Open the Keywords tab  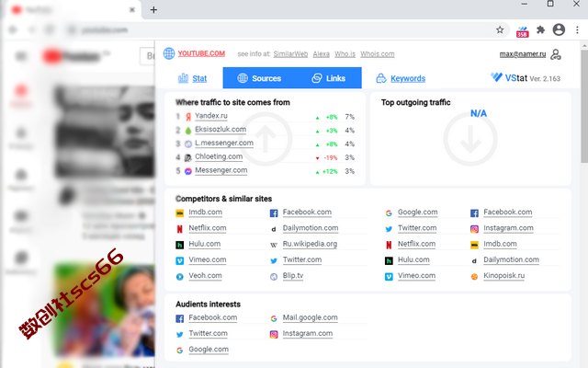(x=401, y=78)
